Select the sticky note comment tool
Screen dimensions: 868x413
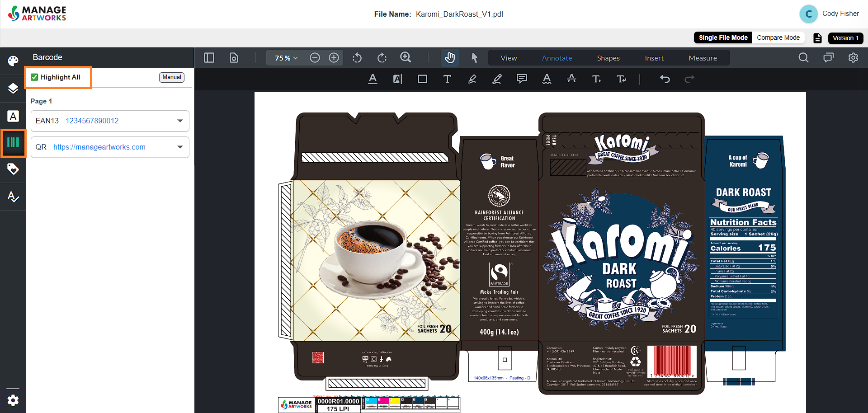point(522,79)
